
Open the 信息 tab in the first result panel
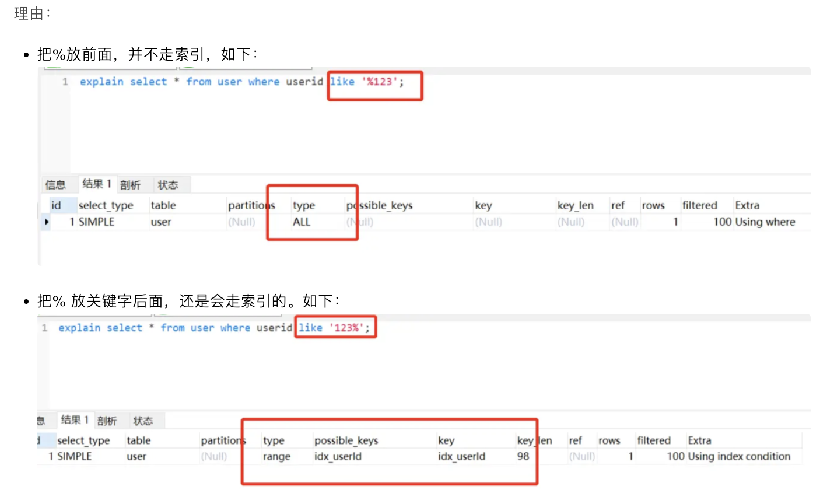click(55, 185)
